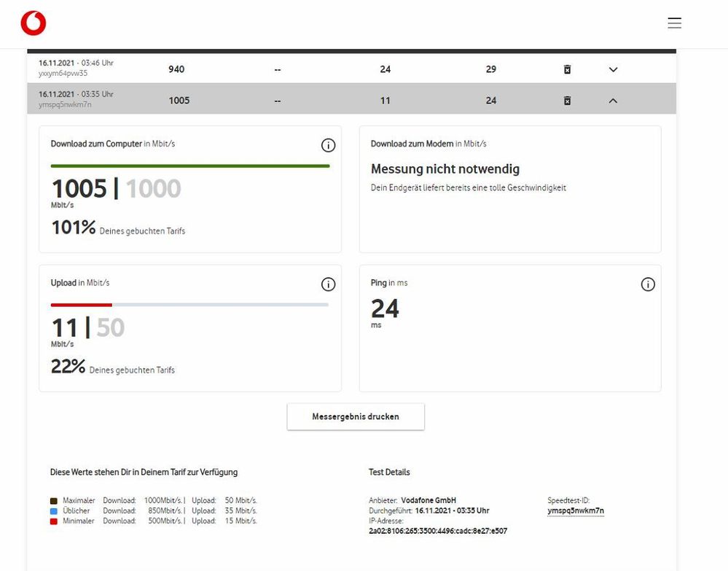
Task: Click the dark Maximaler legend swatch
Action: pos(53,501)
